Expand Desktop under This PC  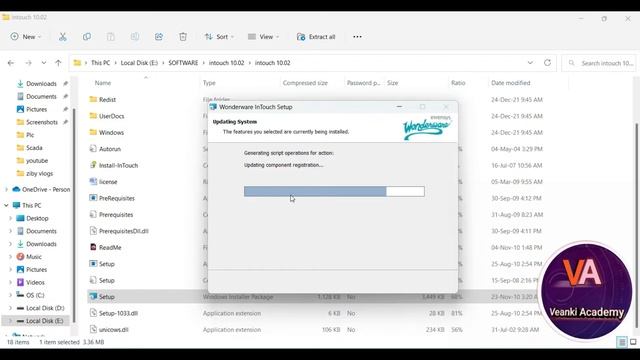[11, 218]
